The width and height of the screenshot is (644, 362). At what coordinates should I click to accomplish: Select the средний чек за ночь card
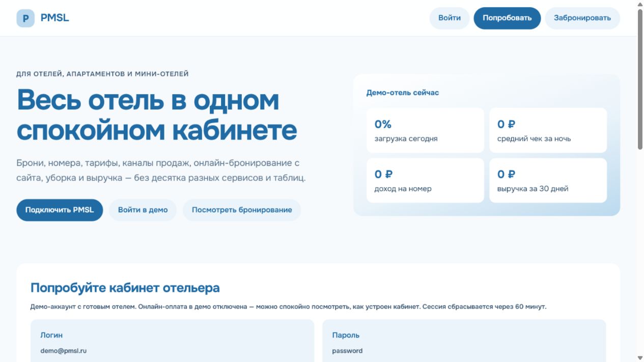click(x=548, y=130)
